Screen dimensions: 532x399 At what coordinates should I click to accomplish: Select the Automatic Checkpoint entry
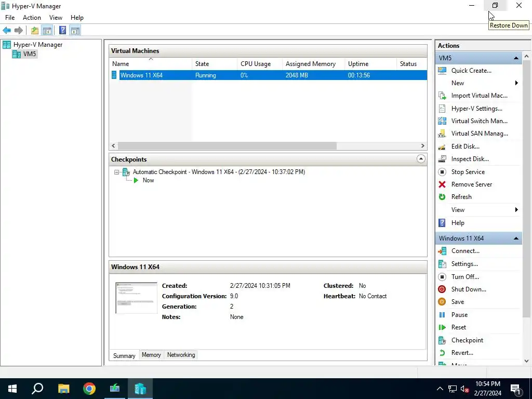[x=219, y=172]
